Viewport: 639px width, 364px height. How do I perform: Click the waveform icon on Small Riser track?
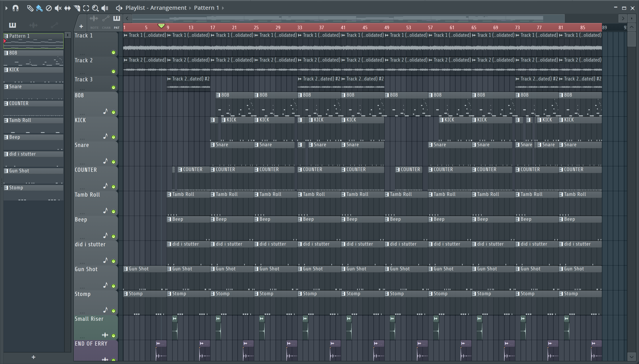point(105,335)
